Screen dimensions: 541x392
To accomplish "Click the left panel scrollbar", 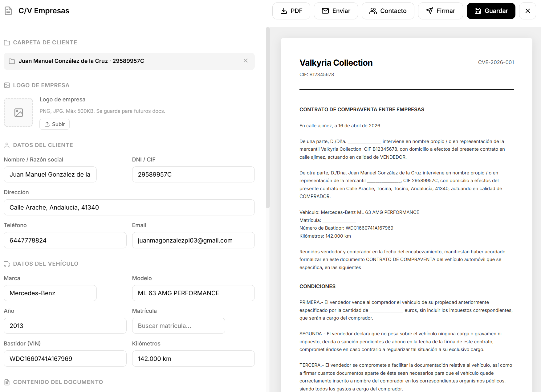I will click(x=268, y=118).
